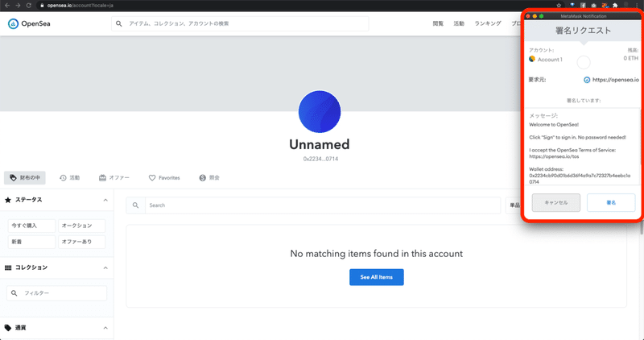Open the 単品 dropdown beside the search

[x=514, y=205]
